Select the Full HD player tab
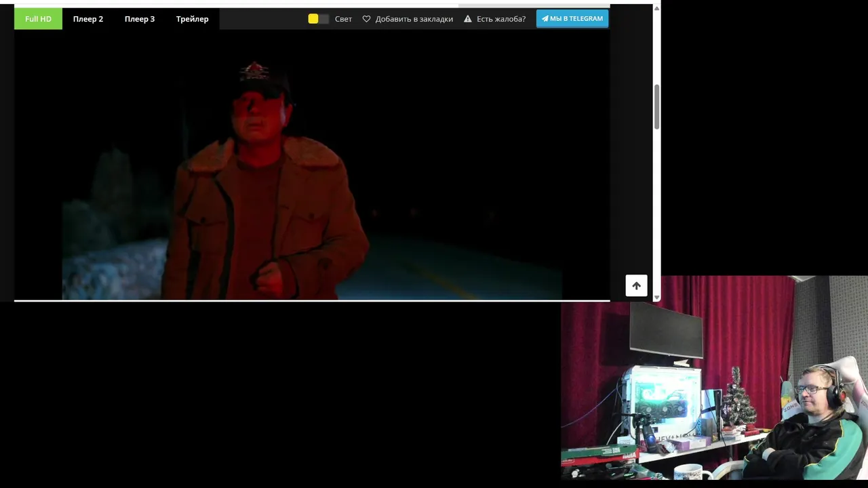 (38, 19)
